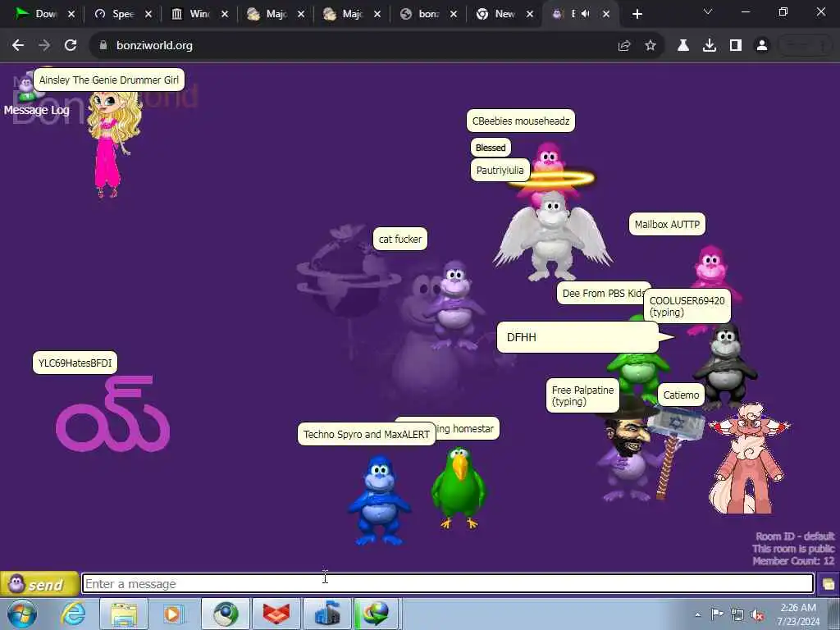Go back with the browser back arrow
This screenshot has height=630, width=840.
coord(18,46)
